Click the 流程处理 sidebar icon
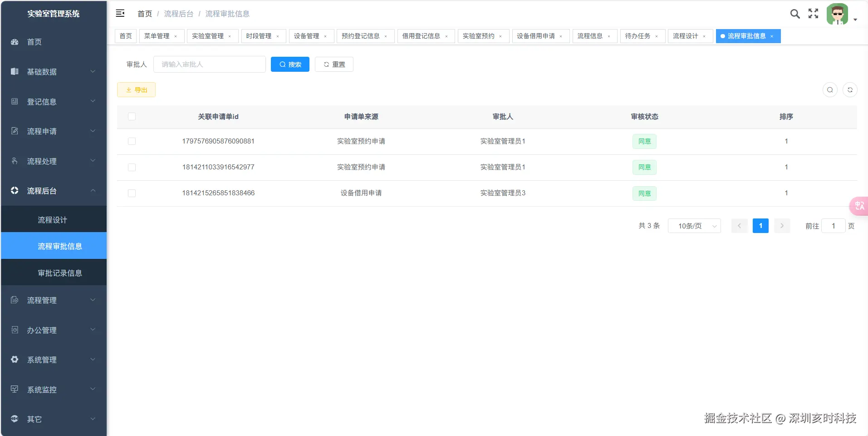868x436 pixels. click(15, 161)
